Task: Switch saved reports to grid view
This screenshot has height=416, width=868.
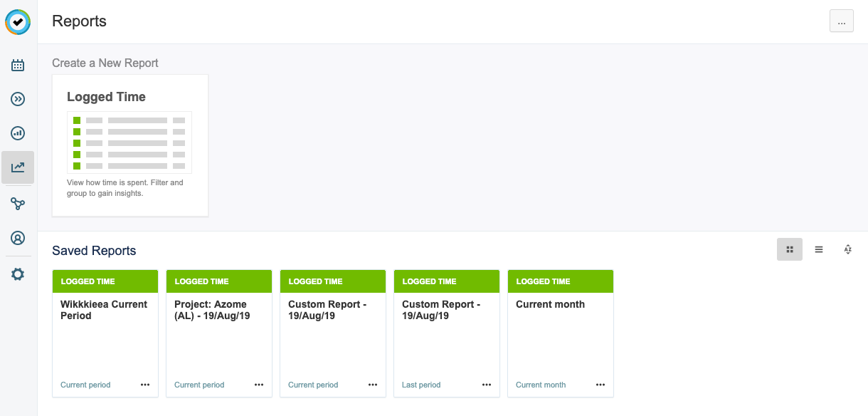Action: pyautogui.click(x=790, y=249)
